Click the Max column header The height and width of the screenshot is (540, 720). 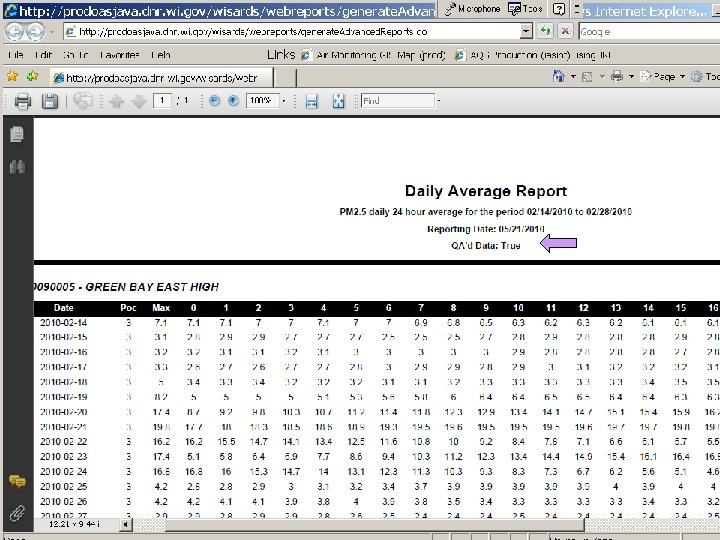tap(161, 308)
